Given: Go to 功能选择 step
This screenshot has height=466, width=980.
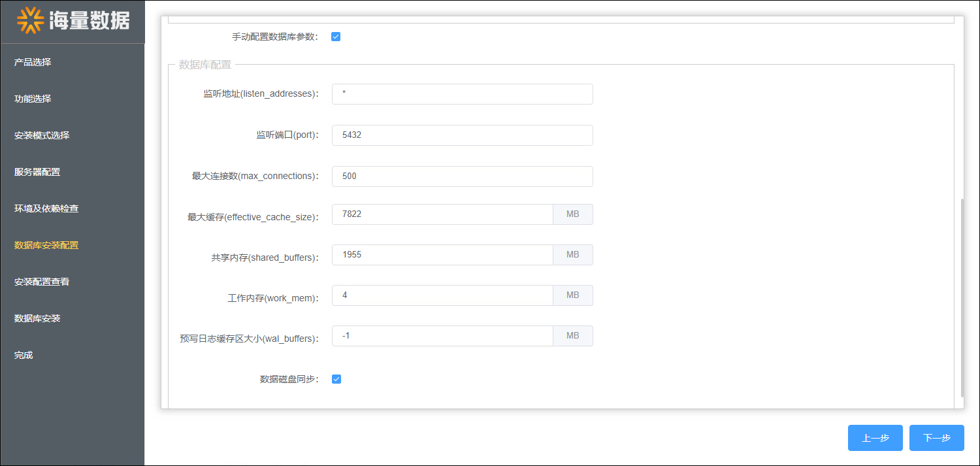Looking at the screenshot, I should (x=33, y=99).
